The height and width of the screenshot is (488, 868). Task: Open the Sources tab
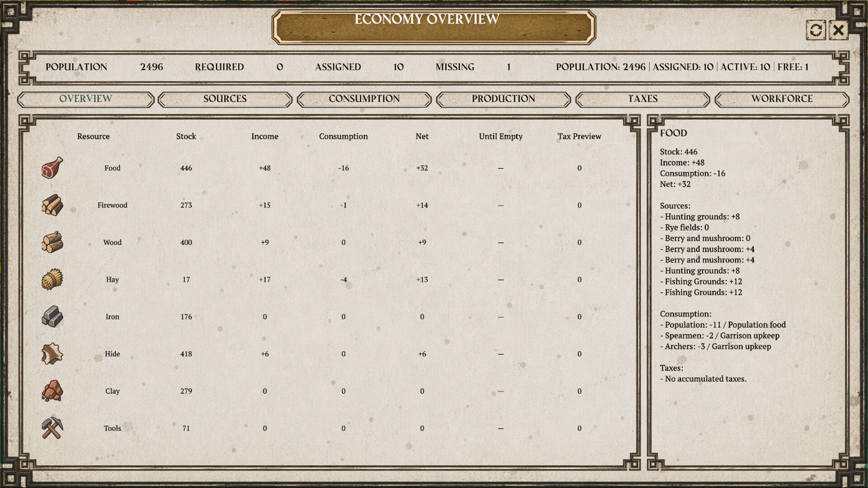(x=225, y=99)
